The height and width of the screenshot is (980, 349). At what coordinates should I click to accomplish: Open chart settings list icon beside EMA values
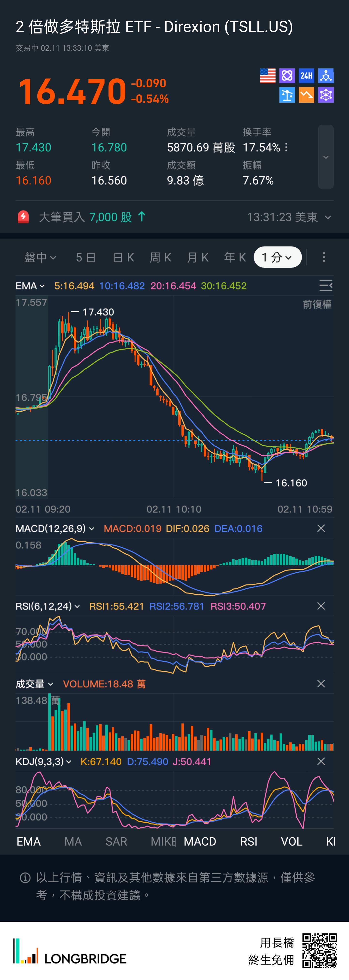(325, 285)
